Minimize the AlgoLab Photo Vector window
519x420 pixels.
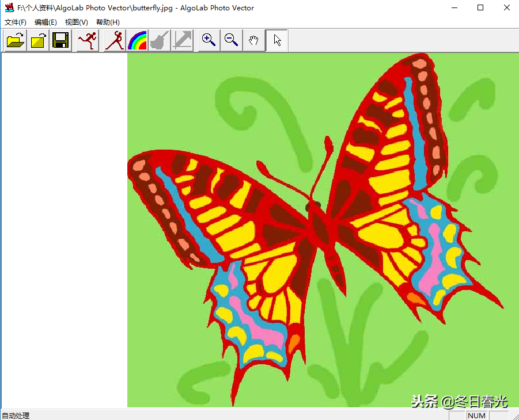(454, 7)
